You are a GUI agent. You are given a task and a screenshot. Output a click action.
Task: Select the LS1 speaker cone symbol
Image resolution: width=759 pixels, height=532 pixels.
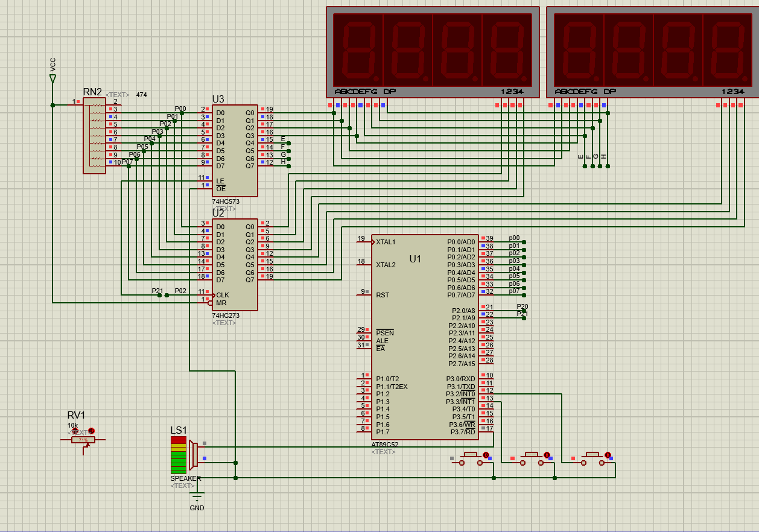[x=193, y=454]
